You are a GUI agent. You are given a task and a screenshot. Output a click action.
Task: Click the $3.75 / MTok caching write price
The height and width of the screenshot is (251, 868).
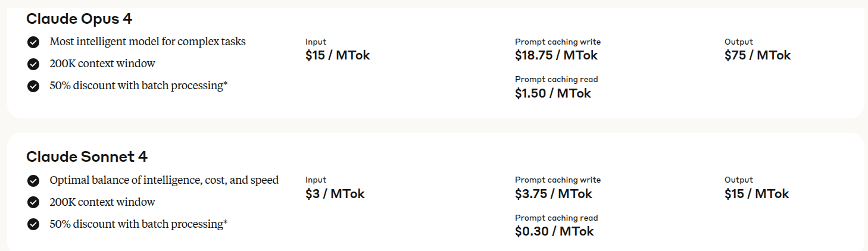point(554,193)
